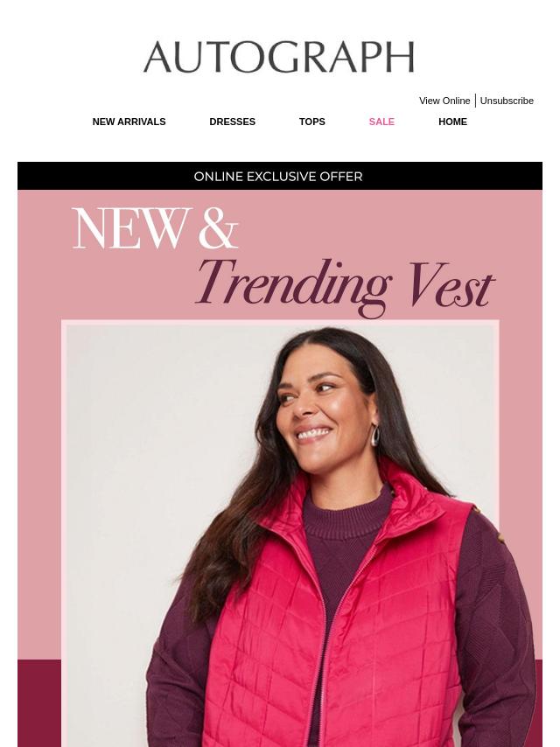Select the TOPS navigation item
560x747 pixels.
[x=312, y=122]
